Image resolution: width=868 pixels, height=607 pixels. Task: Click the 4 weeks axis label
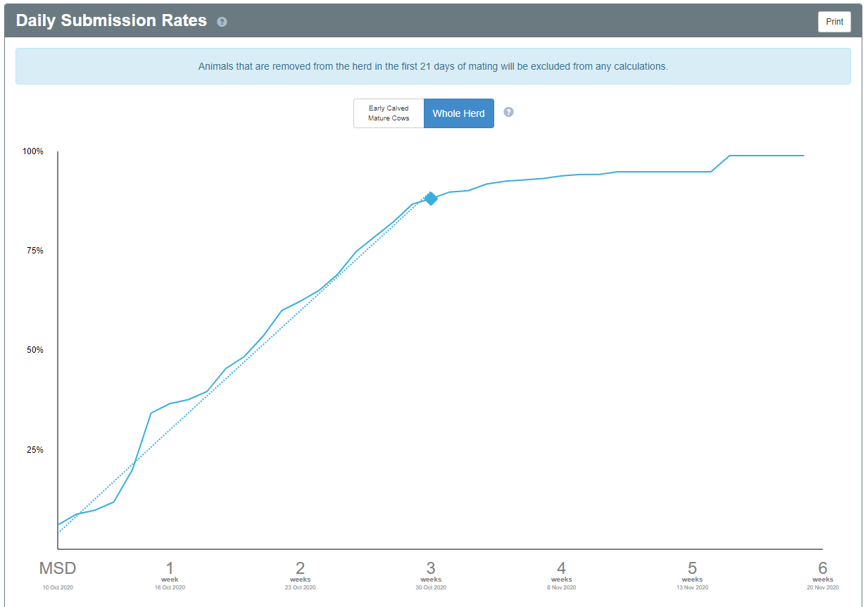click(562, 572)
